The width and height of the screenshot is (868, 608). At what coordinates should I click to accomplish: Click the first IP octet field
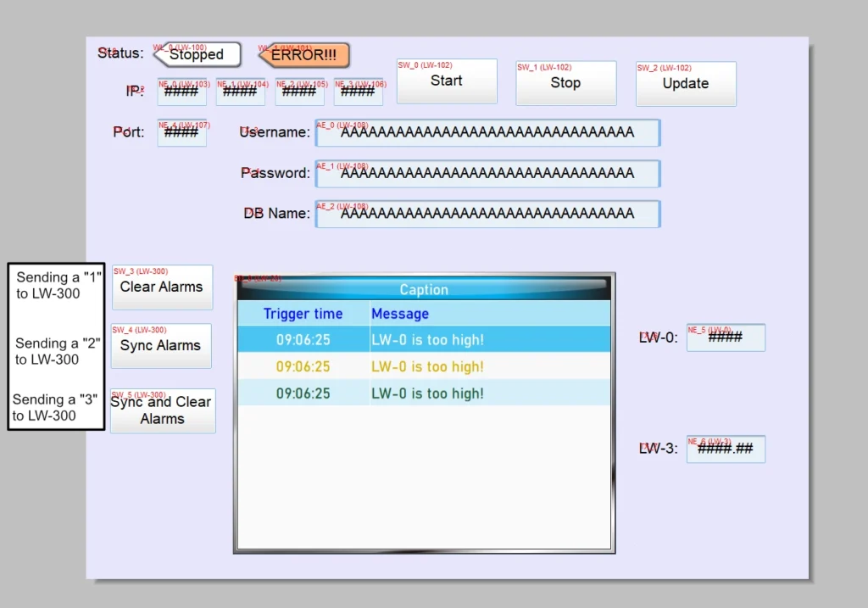point(181,92)
